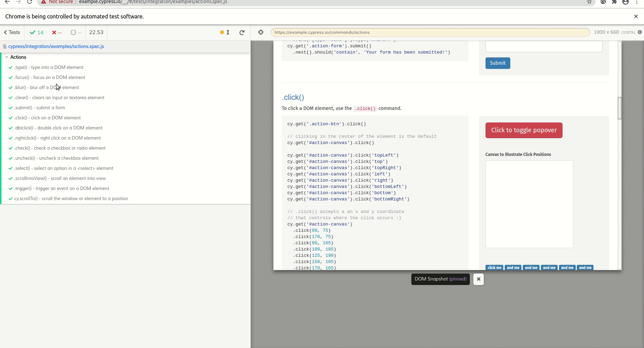Click the Submit button in the form

(x=497, y=63)
